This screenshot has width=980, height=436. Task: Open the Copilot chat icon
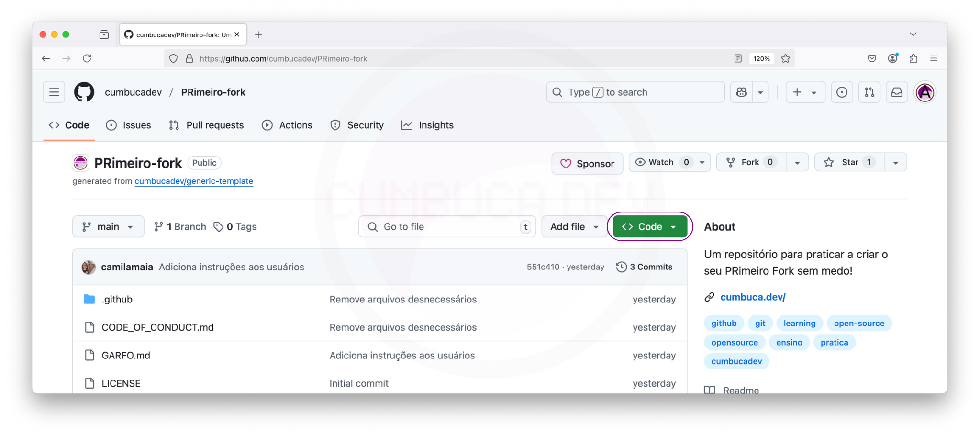pos(741,92)
